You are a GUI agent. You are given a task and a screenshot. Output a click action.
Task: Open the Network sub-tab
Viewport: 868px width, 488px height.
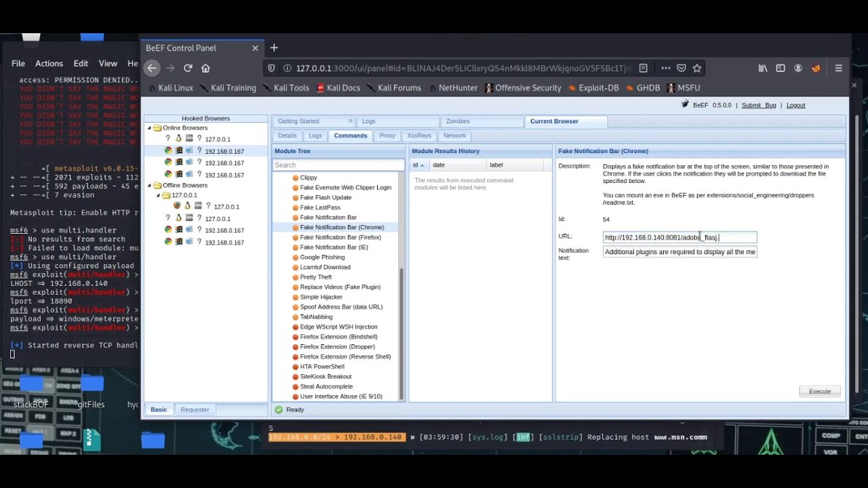(x=454, y=136)
